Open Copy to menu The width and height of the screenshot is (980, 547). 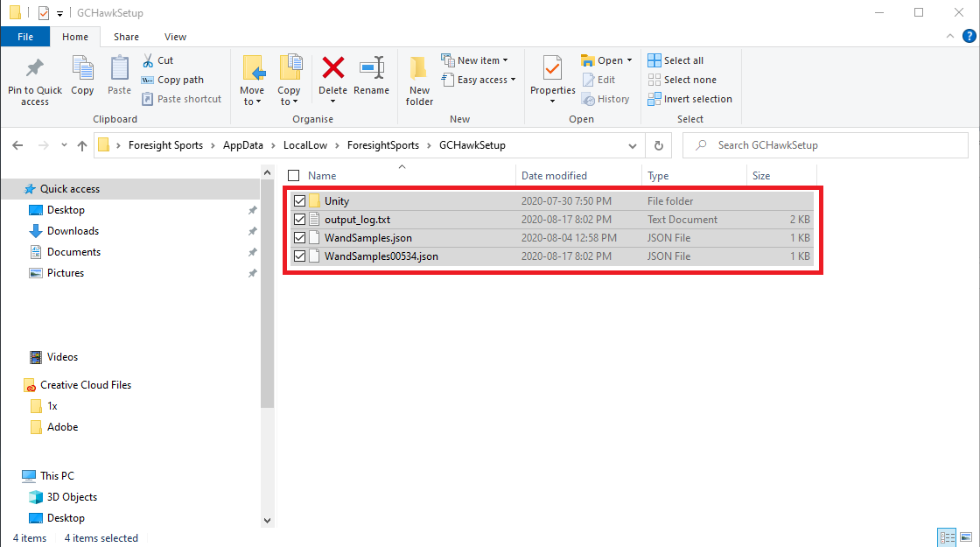[290, 81]
